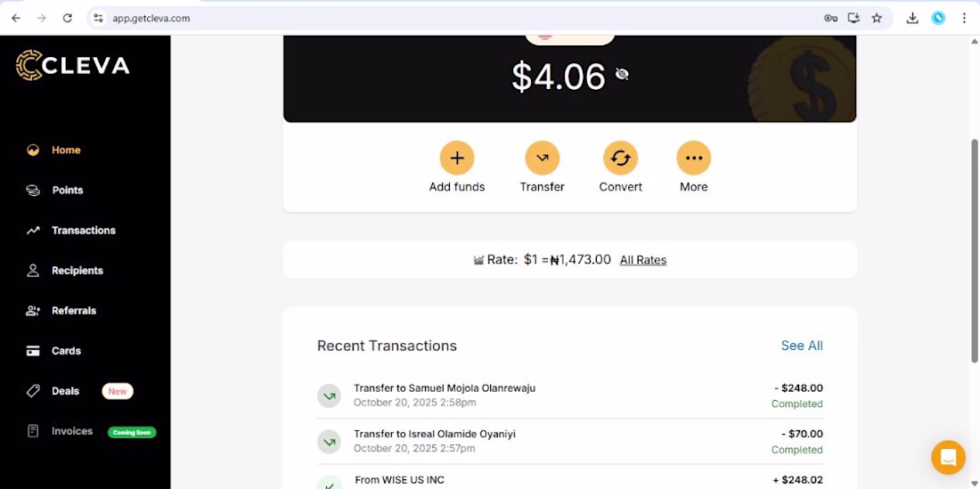Open the Chrome downloads icon
Screen dimensions: 980x489
point(912,18)
